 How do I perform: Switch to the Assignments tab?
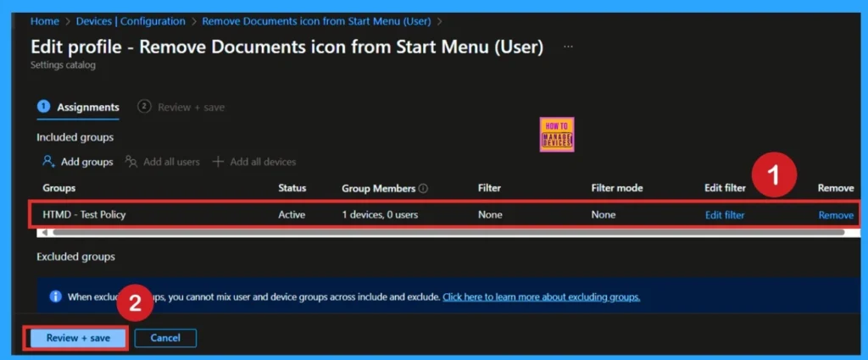click(x=78, y=108)
